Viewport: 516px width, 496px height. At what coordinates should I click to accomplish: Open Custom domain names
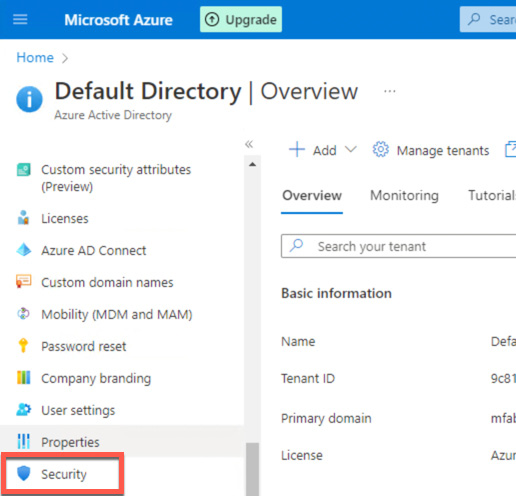coord(107,283)
